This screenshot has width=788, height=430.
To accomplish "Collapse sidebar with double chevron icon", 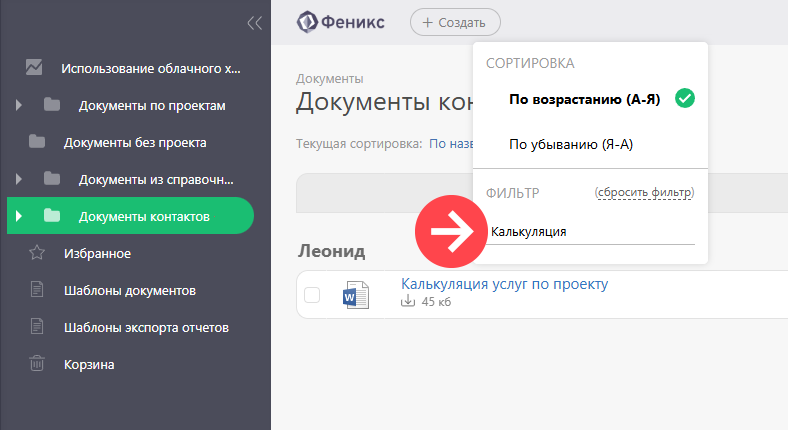I will (x=255, y=23).
